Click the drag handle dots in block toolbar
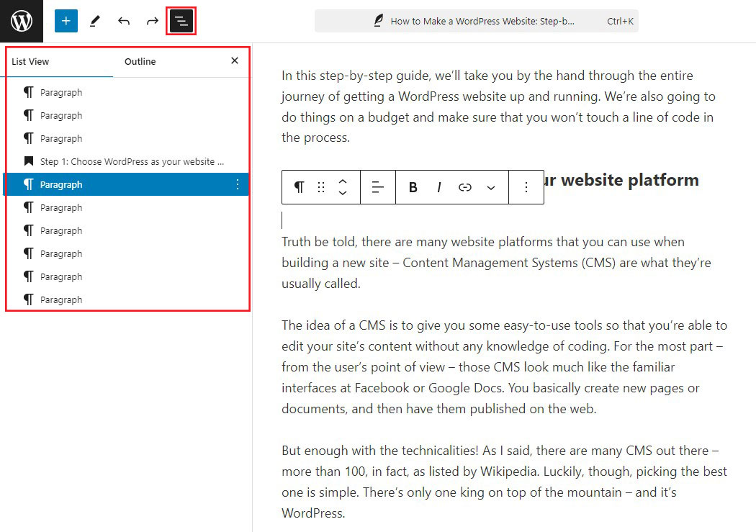The height and width of the screenshot is (532, 756). tap(321, 187)
